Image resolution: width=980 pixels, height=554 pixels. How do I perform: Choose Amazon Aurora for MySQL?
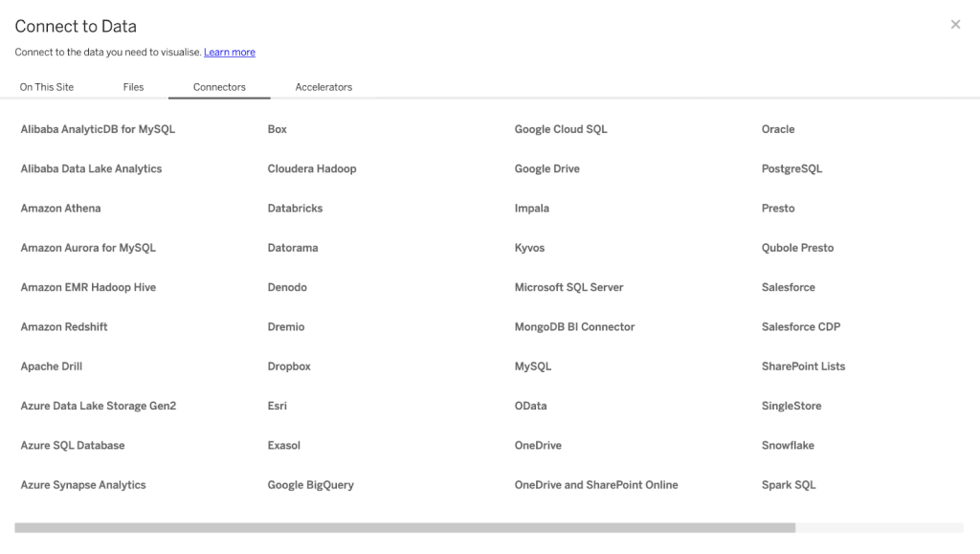click(x=88, y=248)
